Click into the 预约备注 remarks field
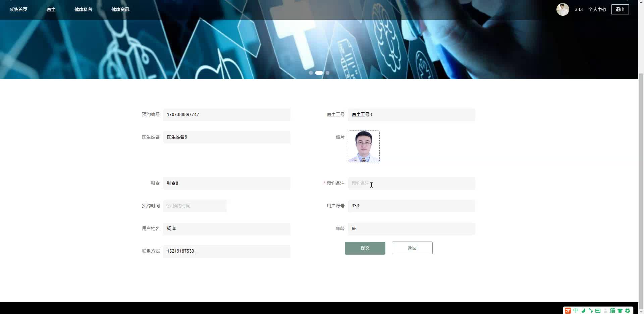This screenshot has height=314, width=644. [x=411, y=184]
